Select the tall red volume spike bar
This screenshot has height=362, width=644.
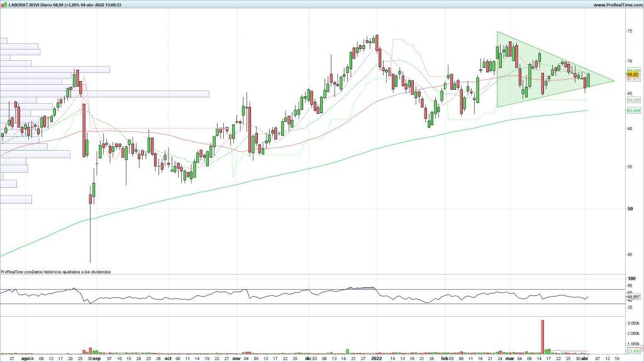tap(542, 336)
